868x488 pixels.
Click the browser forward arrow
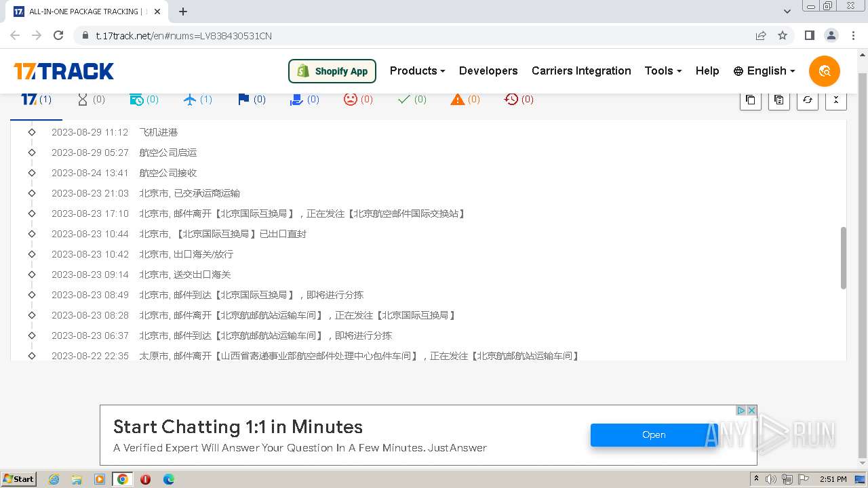(x=37, y=35)
